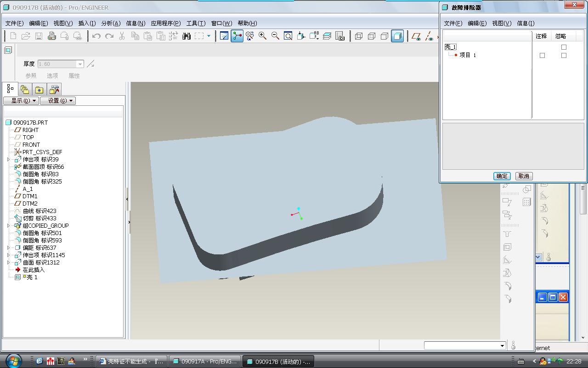This screenshot has height=368, width=588.
Task: Click the reorient view icon
Action: point(301,36)
